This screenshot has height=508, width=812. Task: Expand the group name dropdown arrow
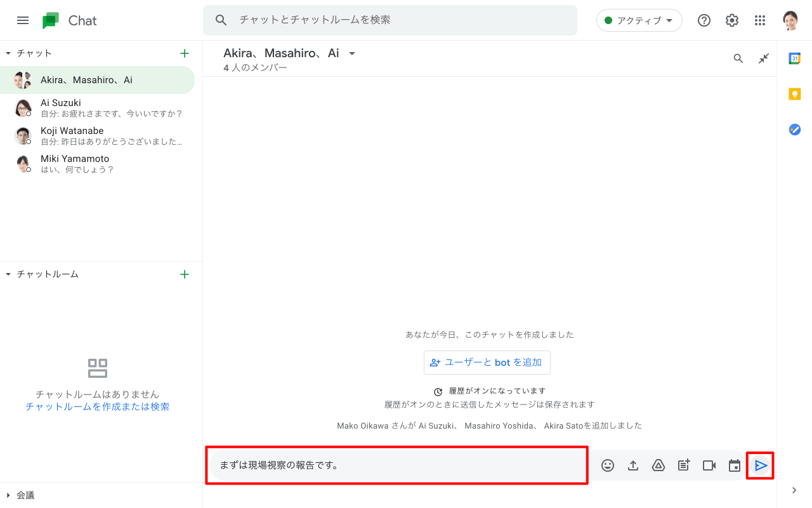click(x=352, y=54)
